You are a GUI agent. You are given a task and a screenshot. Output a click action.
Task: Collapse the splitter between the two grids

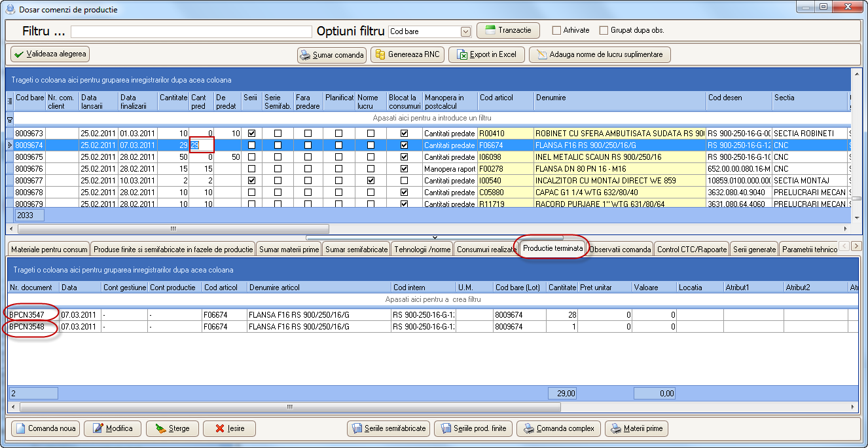[435, 237]
